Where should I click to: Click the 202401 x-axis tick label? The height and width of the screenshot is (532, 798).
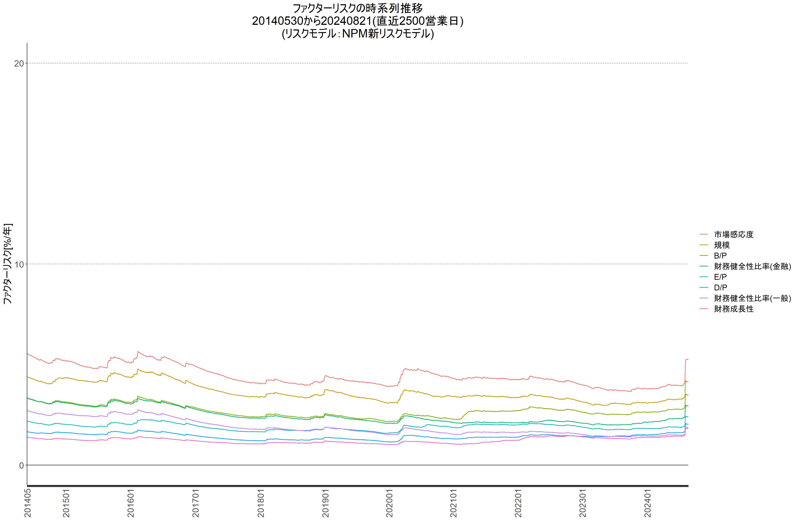(647, 503)
